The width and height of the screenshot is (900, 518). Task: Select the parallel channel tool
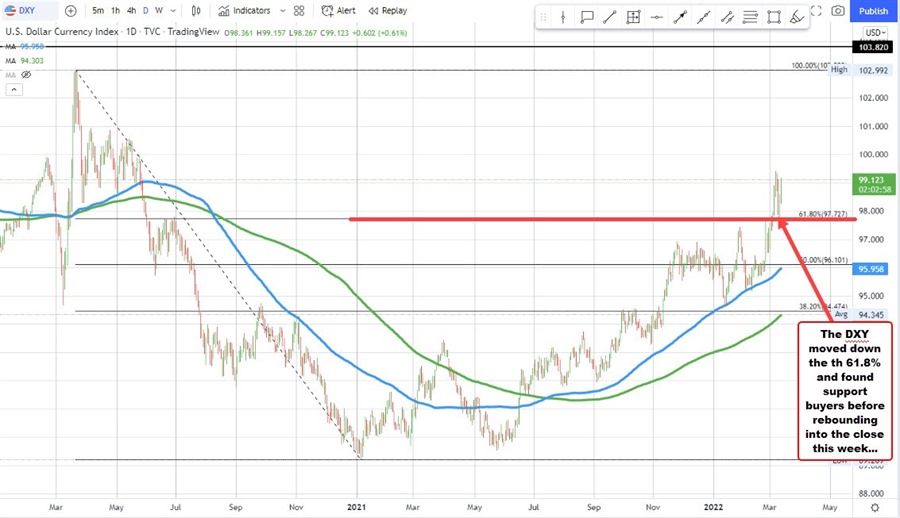pyautogui.click(x=727, y=17)
